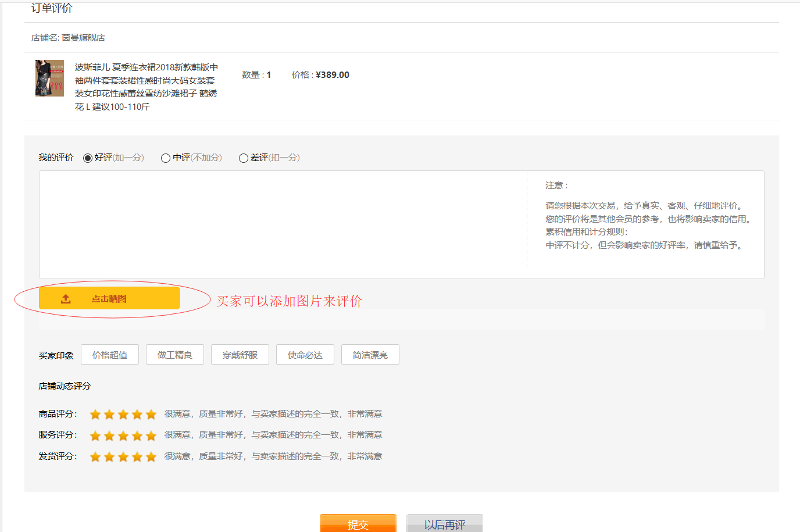
Task: Set 商品评分 to three stars
Action: point(123,415)
